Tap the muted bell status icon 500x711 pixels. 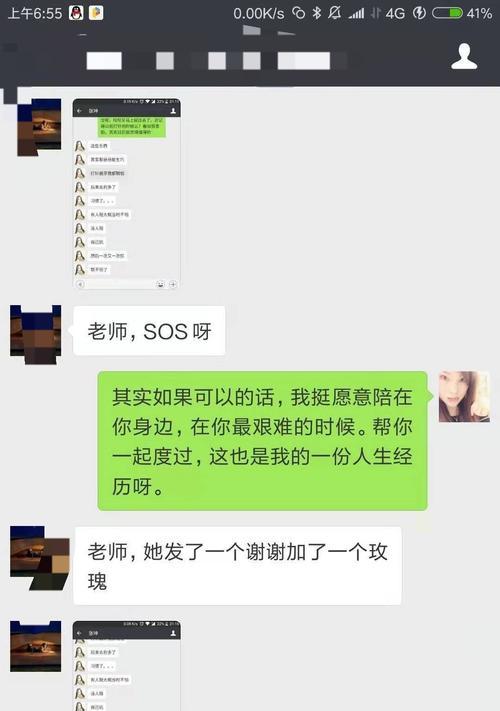pyautogui.click(x=335, y=13)
